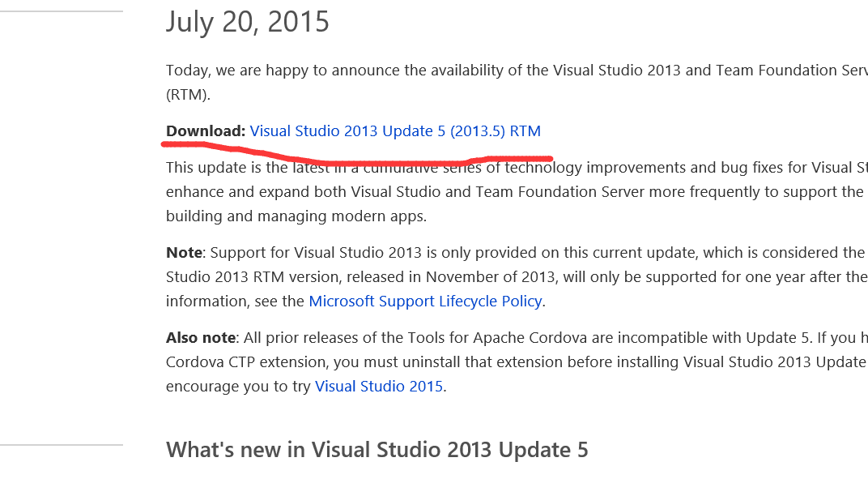Open the Visual Studio 2013 Update 5 RTM download link

pos(395,131)
